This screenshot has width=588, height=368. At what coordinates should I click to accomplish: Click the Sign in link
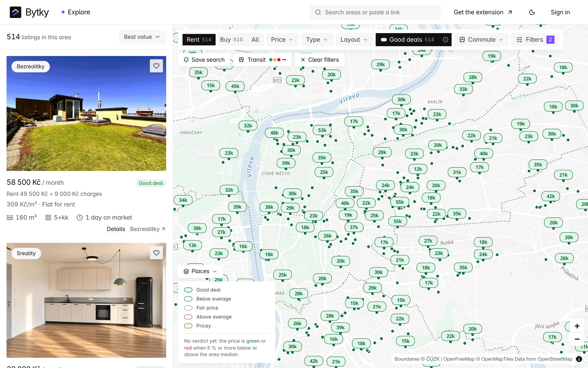(560, 12)
